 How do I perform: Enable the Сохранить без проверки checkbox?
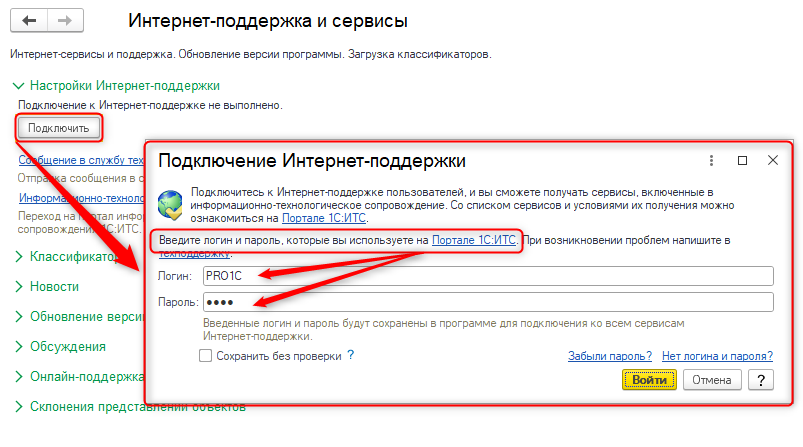[205, 355]
